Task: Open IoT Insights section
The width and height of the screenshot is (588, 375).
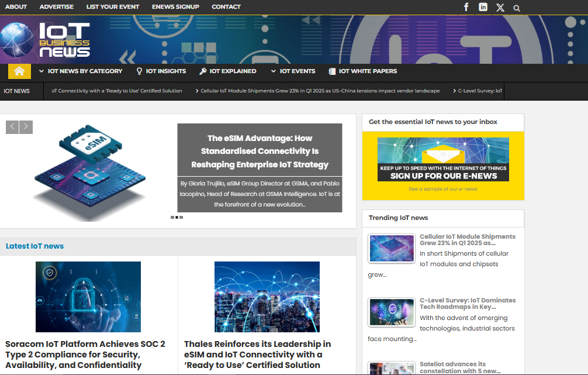Action: point(166,71)
